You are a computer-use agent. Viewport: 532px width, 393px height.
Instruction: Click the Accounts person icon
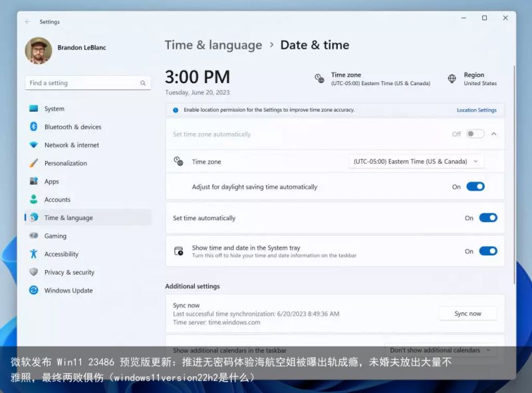pyautogui.click(x=34, y=199)
